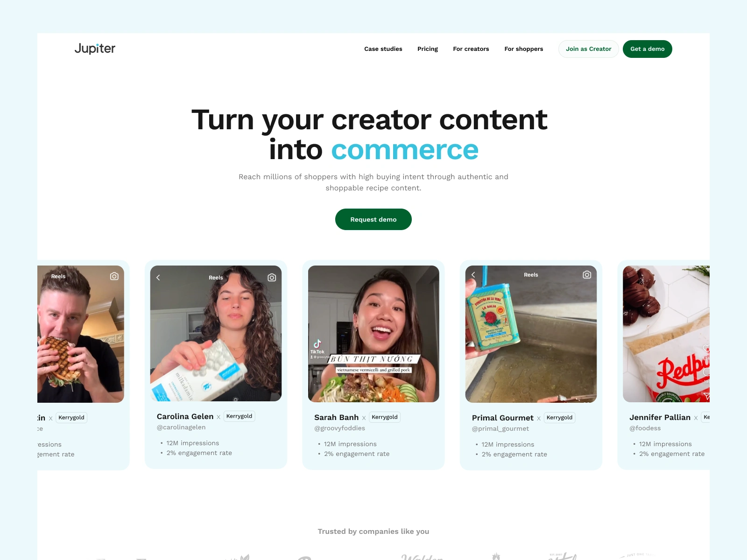
Task: Click the TikTok logo on Sarah Banh video
Action: pos(317,346)
